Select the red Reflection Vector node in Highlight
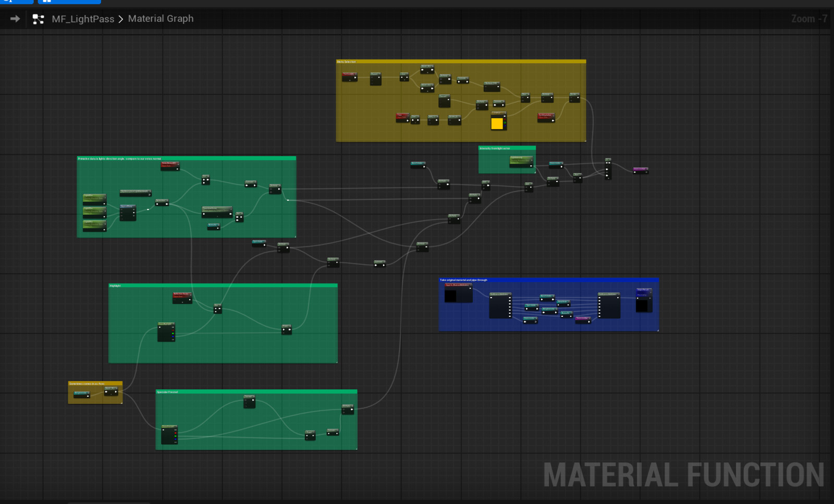Image resolution: width=834 pixels, height=504 pixels. [182, 298]
